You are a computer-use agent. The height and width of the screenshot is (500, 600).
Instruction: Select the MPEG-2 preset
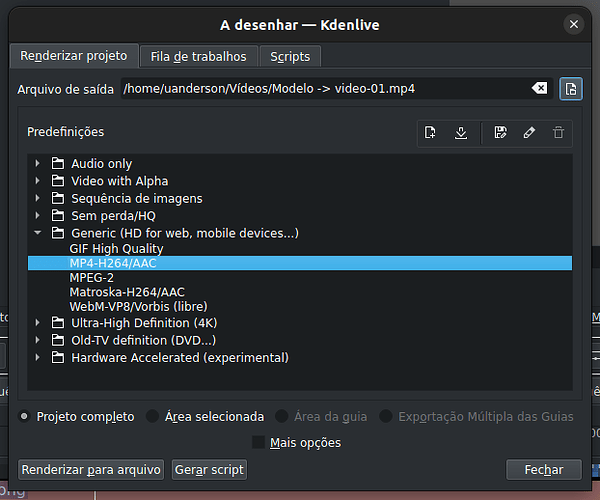(91, 278)
